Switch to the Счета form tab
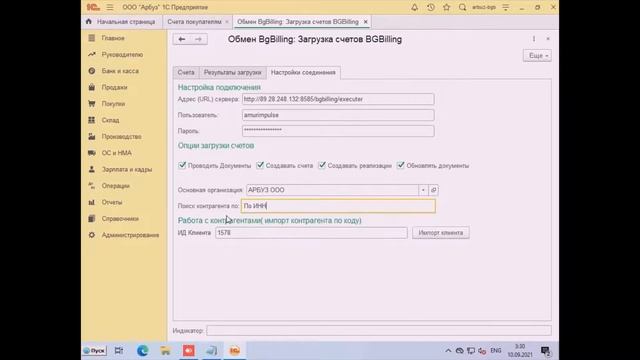This screenshot has height=360, width=640. coord(186,72)
